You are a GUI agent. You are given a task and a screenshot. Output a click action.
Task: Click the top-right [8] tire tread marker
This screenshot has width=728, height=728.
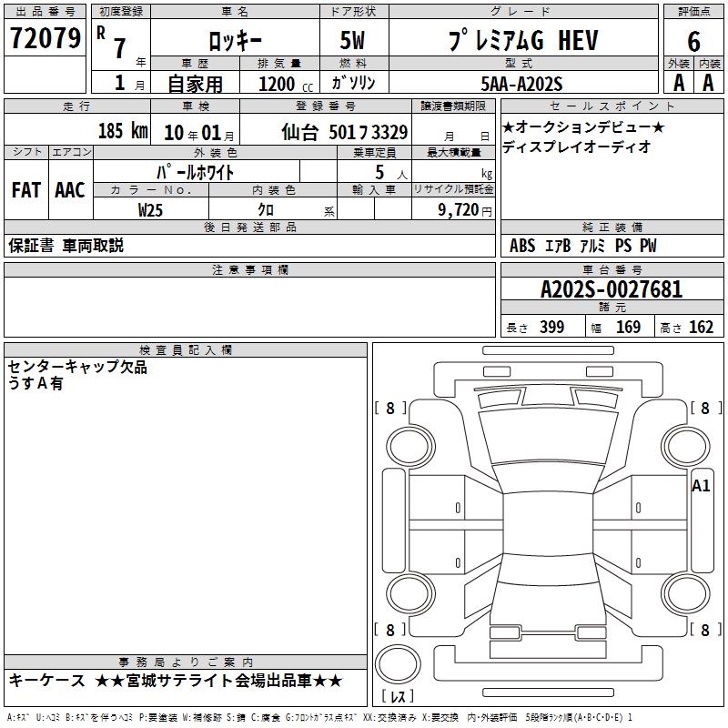click(x=704, y=409)
